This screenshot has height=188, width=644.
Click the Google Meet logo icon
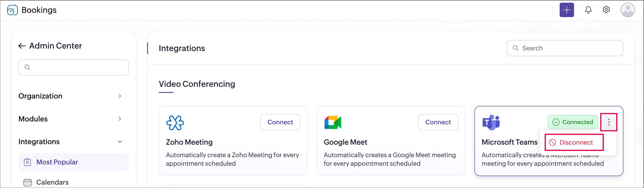pyautogui.click(x=333, y=122)
